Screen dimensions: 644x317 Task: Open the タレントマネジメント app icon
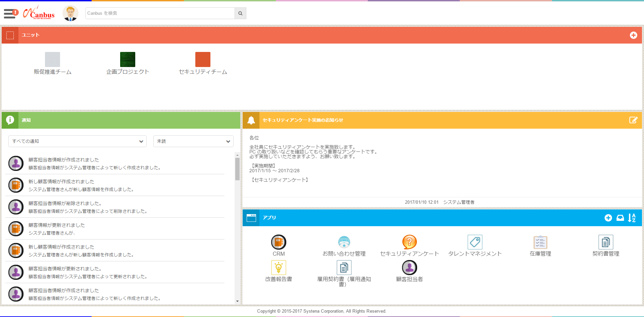coord(475,242)
